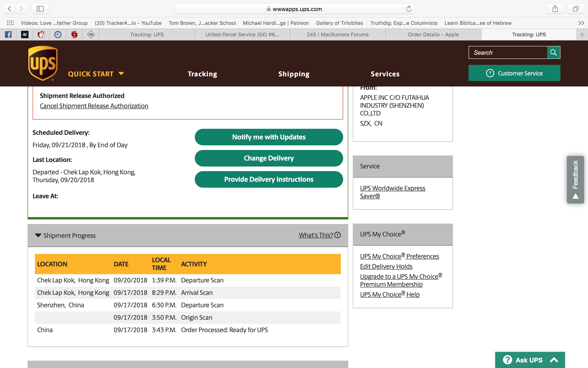588x368 pixels.
Task: Click the LOCATION column header
Action: click(x=52, y=264)
